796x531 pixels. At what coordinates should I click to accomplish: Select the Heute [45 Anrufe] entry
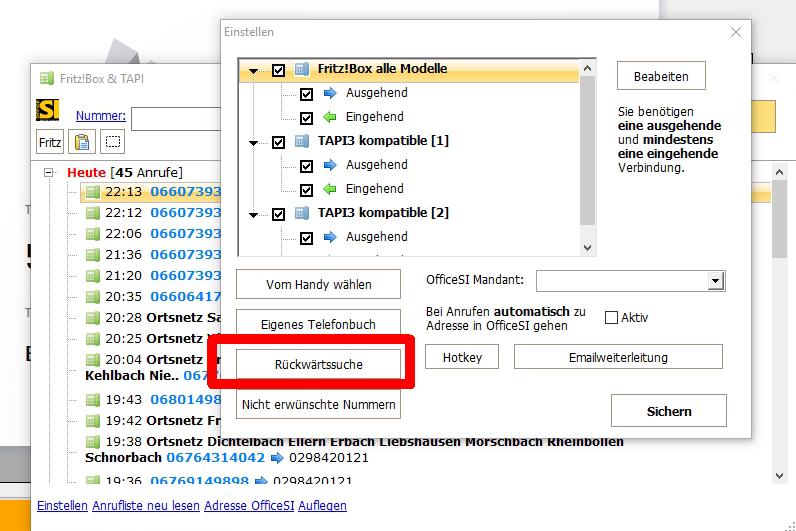tap(125, 173)
